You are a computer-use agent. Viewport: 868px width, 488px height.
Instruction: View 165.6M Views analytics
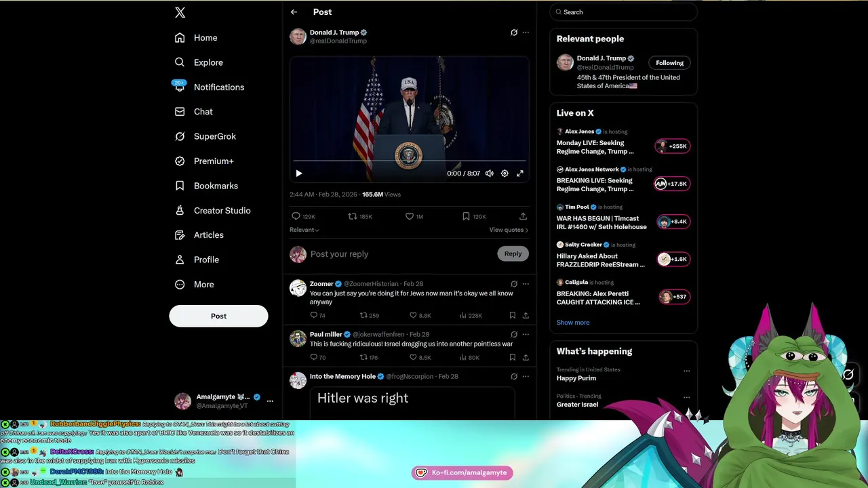click(x=381, y=195)
